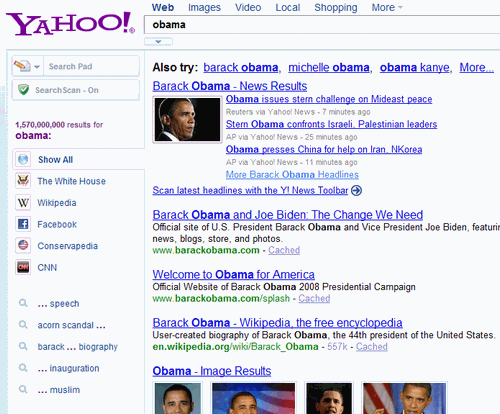Image resolution: width=500 pixels, height=414 pixels.
Task: Open 'Obama presses China for help on Iran'
Action: click(324, 149)
